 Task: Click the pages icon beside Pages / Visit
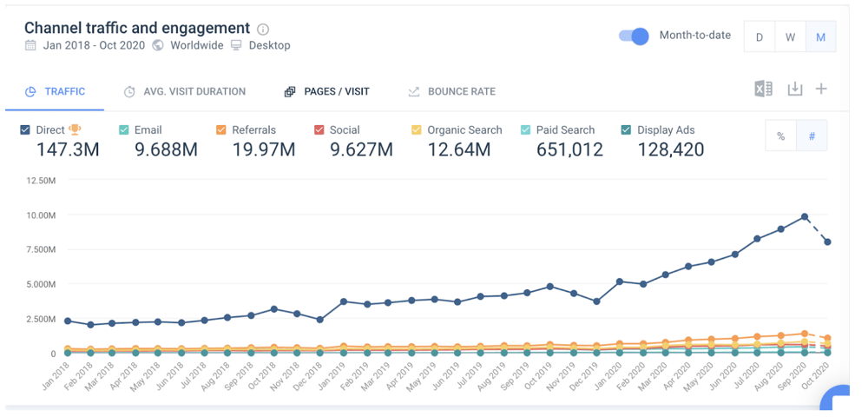point(290,92)
